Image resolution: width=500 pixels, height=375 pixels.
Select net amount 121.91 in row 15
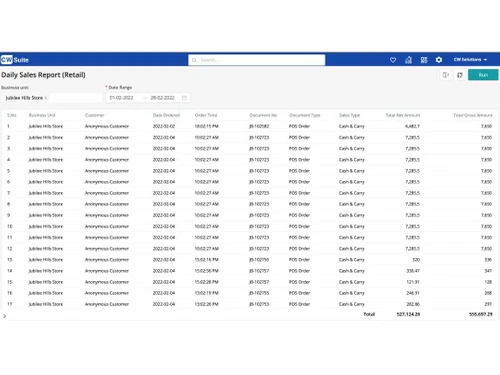pos(413,282)
